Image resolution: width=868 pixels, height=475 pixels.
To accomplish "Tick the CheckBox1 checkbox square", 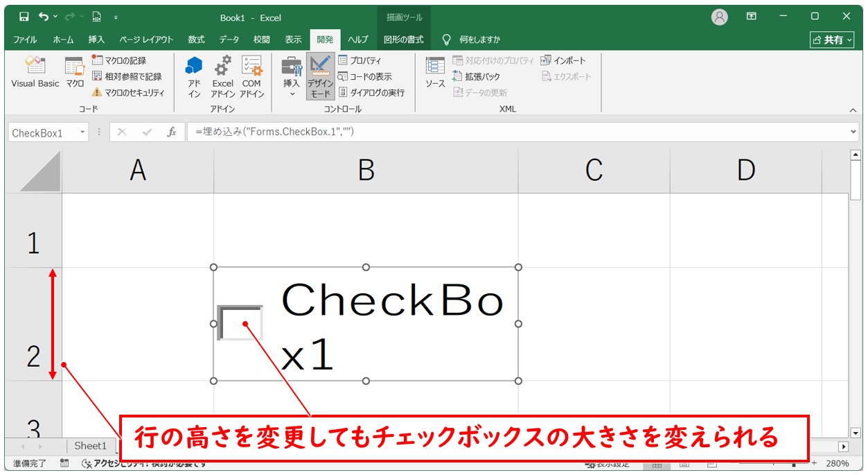I will pyautogui.click(x=240, y=322).
